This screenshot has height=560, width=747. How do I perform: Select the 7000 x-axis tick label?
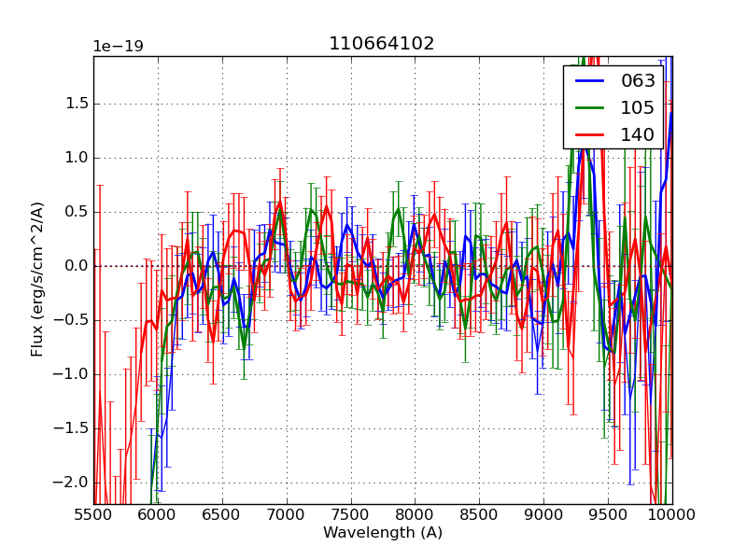pyautogui.click(x=287, y=515)
